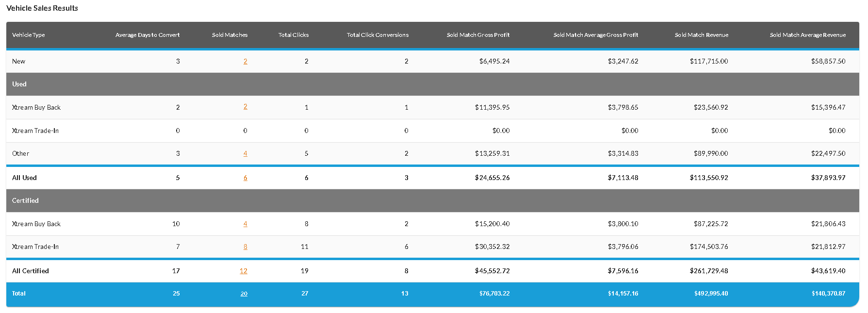Open the Sold Matches link for New vehicles
The height and width of the screenshot is (313, 868).
coord(246,62)
